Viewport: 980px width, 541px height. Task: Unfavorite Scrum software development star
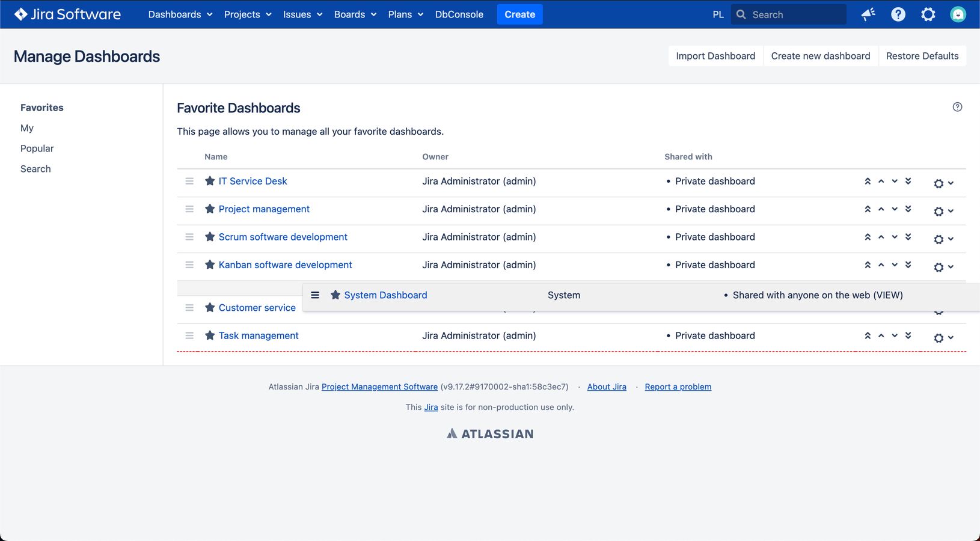210,237
